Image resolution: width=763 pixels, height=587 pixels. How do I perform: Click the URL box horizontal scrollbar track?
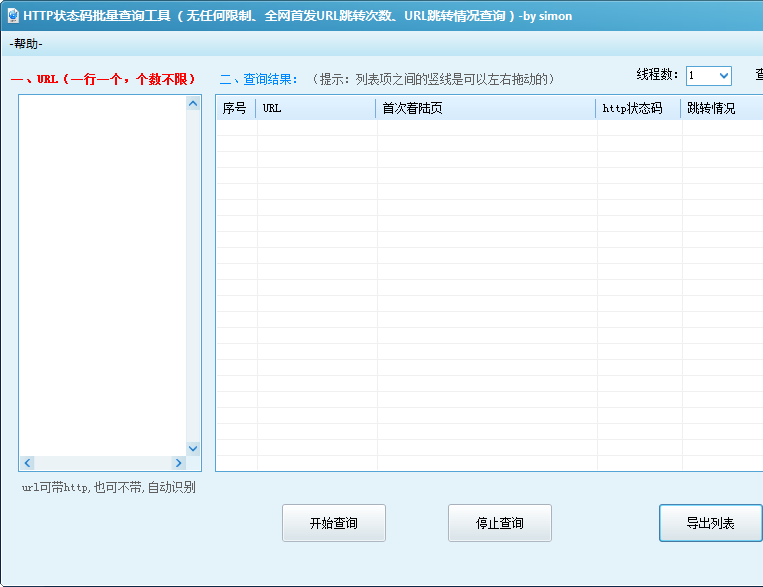pos(103,463)
